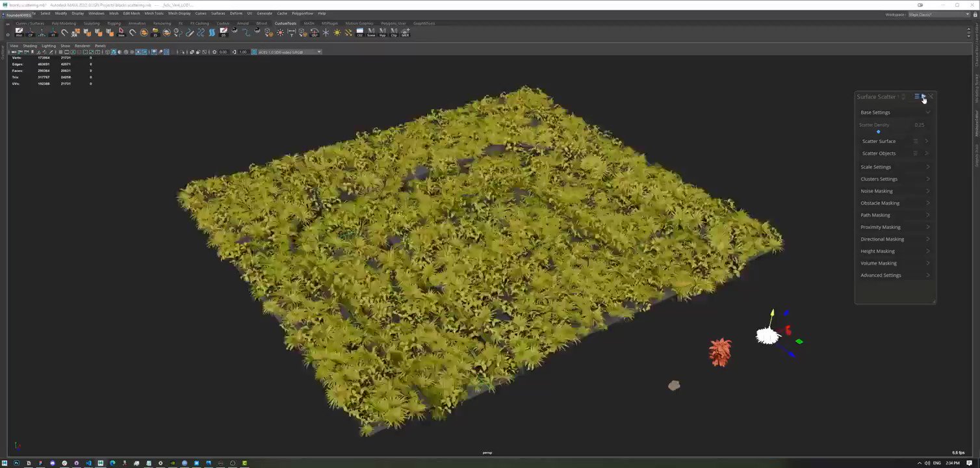980x468 pixels.
Task: Select the wireframe shading icon in panel toolbar
Action: 108,52
